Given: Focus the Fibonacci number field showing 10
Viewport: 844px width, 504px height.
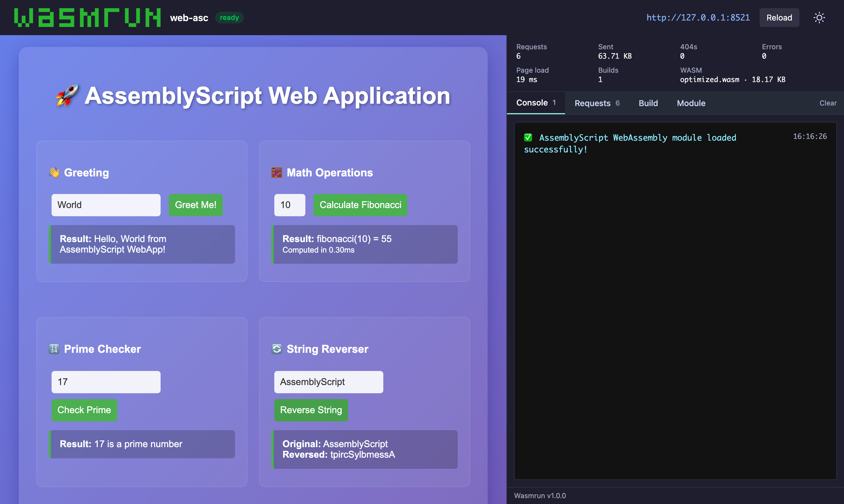Looking at the screenshot, I should pos(289,205).
